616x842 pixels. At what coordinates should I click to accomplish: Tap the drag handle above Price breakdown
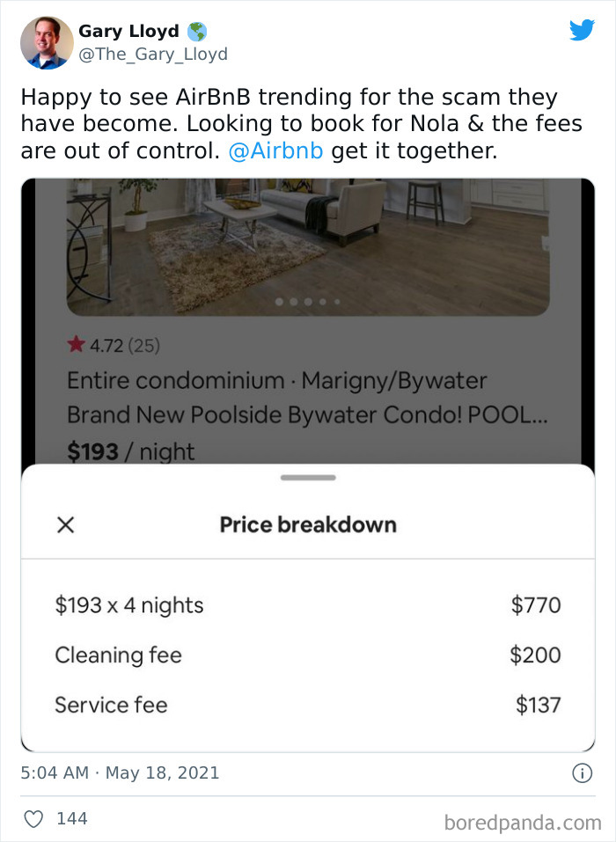click(308, 476)
